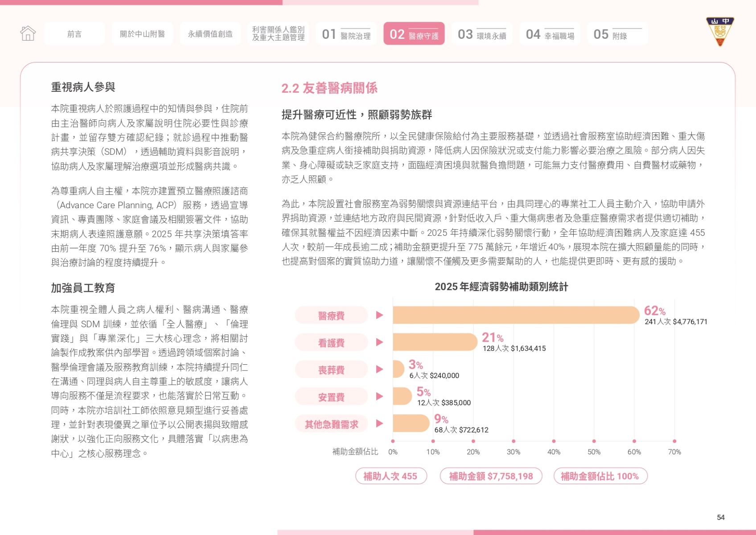Click page number 54

click(x=721, y=517)
